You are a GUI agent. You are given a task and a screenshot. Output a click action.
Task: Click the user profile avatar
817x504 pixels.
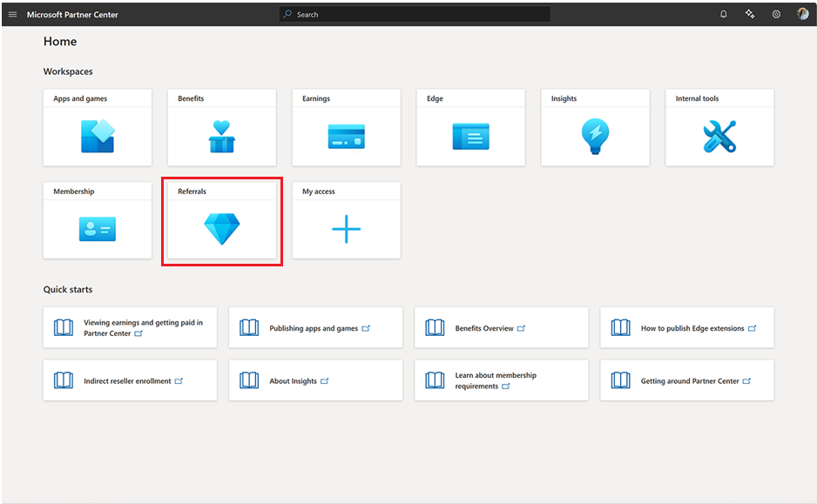click(802, 14)
